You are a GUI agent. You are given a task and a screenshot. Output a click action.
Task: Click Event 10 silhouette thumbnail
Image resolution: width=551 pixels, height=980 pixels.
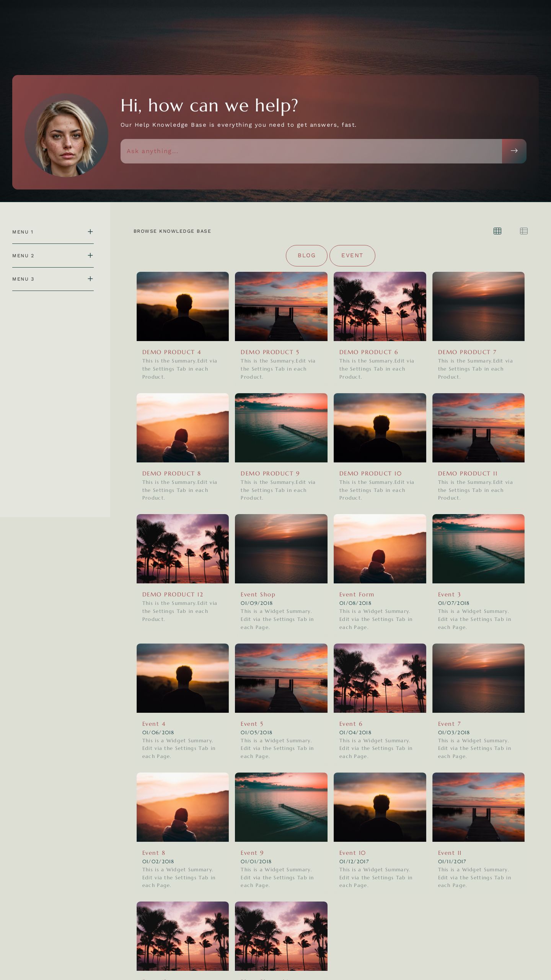(x=380, y=807)
